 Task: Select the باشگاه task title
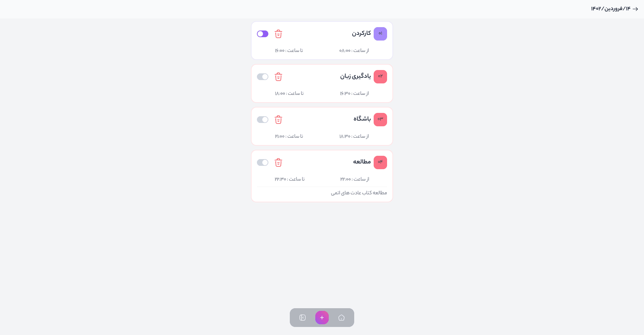tap(362, 119)
